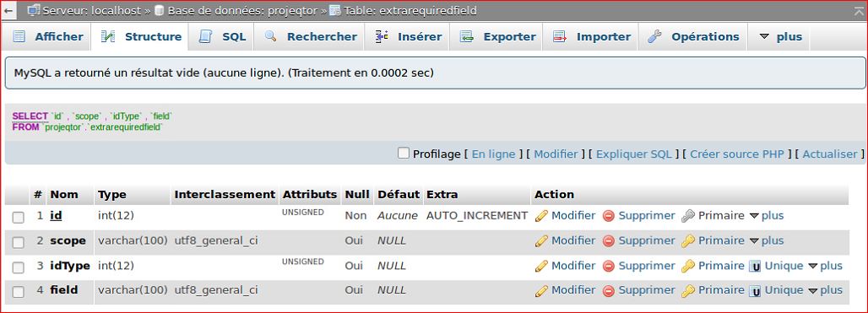
Task: Click the pencil Modifier icon in field row
Action: (541, 291)
